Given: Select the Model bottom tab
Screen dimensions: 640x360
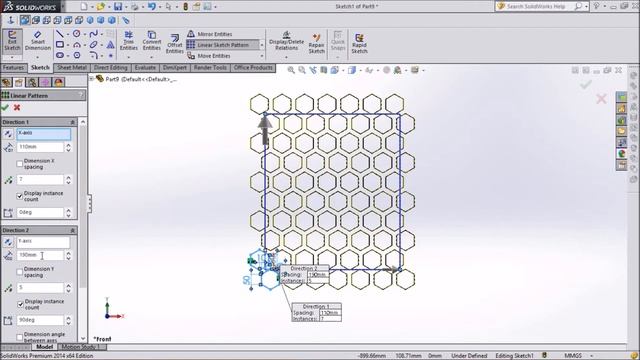Looking at the screenshot, I should (44, 347).
